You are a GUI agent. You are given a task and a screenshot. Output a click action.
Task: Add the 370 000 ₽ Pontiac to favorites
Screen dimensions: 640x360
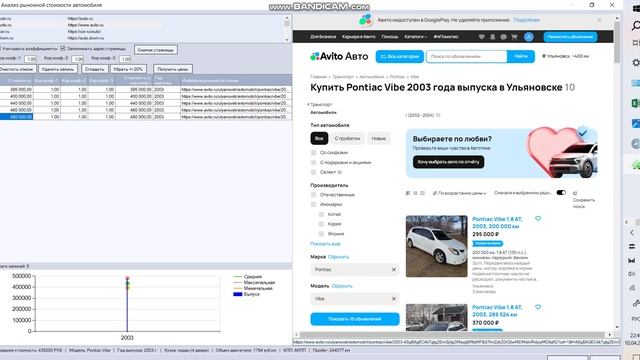click(x=538, y=307)
